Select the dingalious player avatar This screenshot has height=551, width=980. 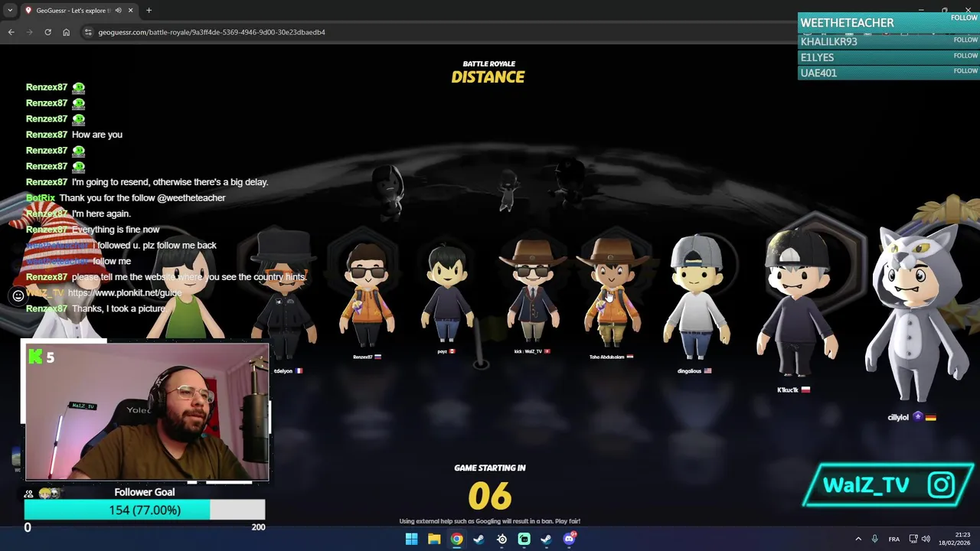pyautogui.click(x=697, y=298)
